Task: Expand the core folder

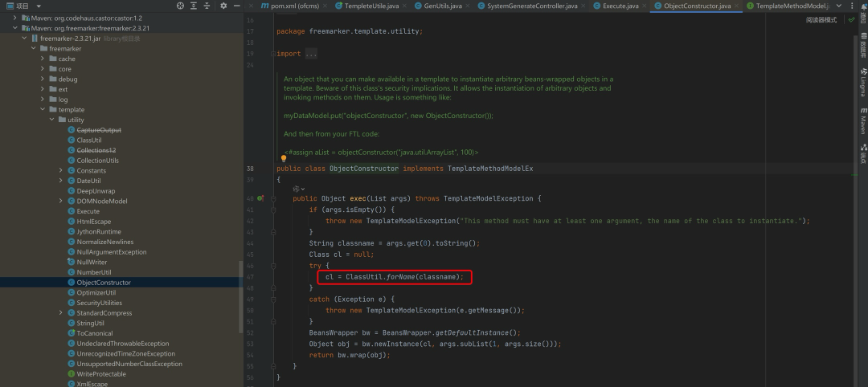Action: tap(43, 69)
